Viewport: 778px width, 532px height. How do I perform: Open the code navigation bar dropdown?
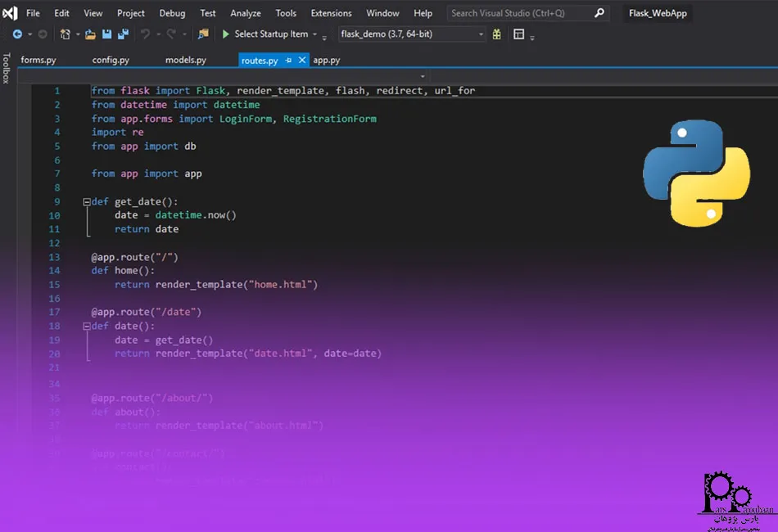pos(423,76)
